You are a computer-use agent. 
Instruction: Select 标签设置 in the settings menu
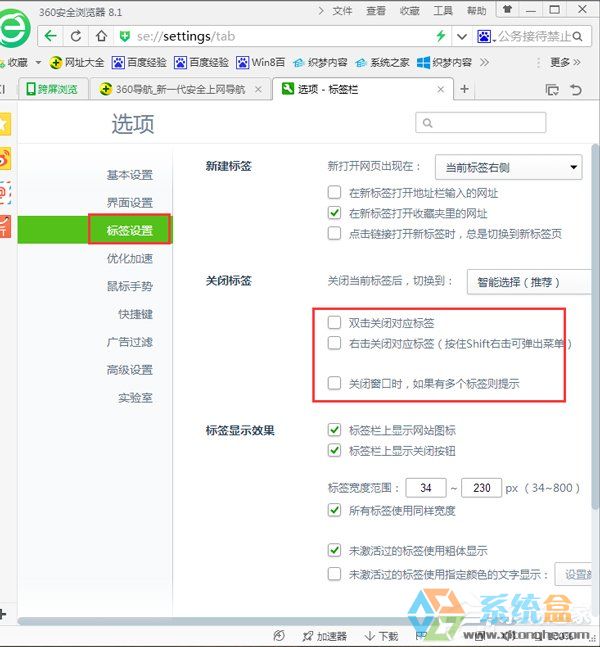tap(130, 230)
